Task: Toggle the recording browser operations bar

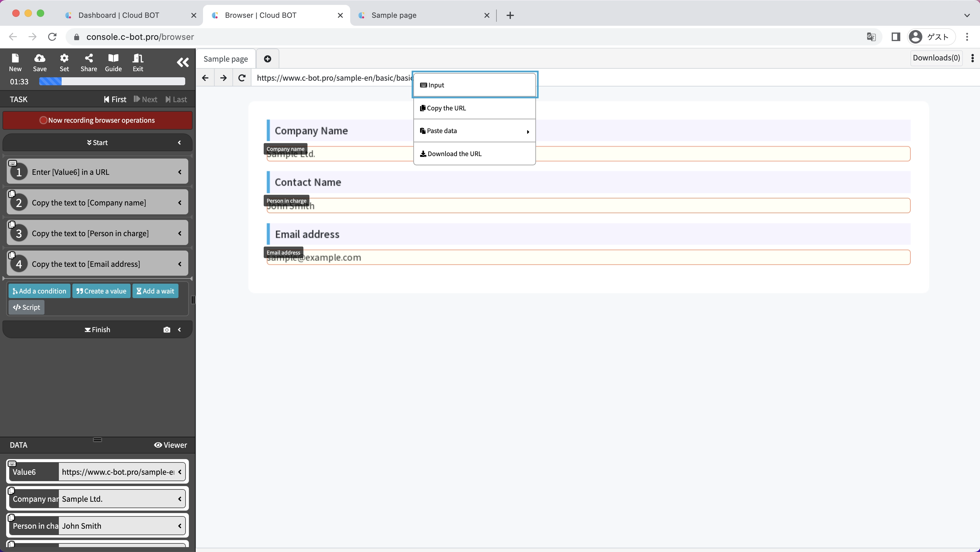Action: 98,120
